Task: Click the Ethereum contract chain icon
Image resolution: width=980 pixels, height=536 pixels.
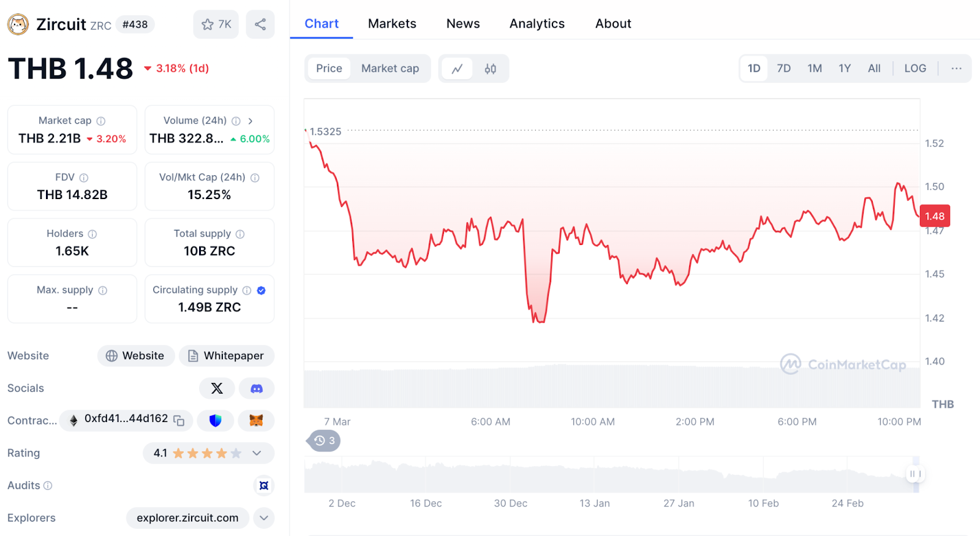Action: [x=73, y=420]
